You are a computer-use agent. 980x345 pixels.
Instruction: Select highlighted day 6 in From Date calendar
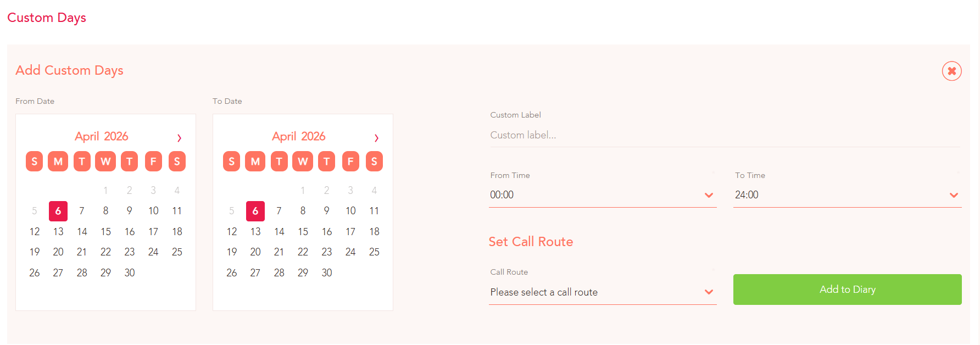click(x=58, y=211)
